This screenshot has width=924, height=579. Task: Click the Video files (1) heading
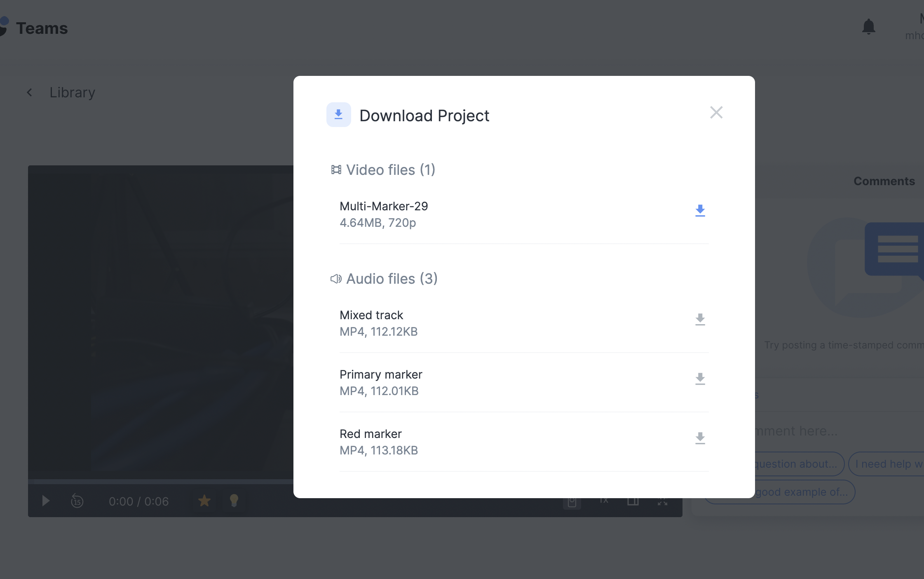tap(391, 170)
